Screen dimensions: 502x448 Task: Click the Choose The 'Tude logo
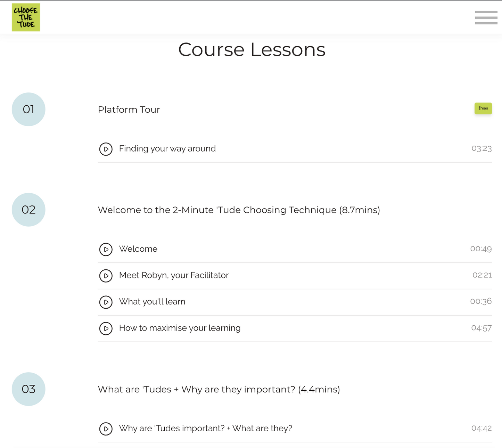(x=26, y=17)
